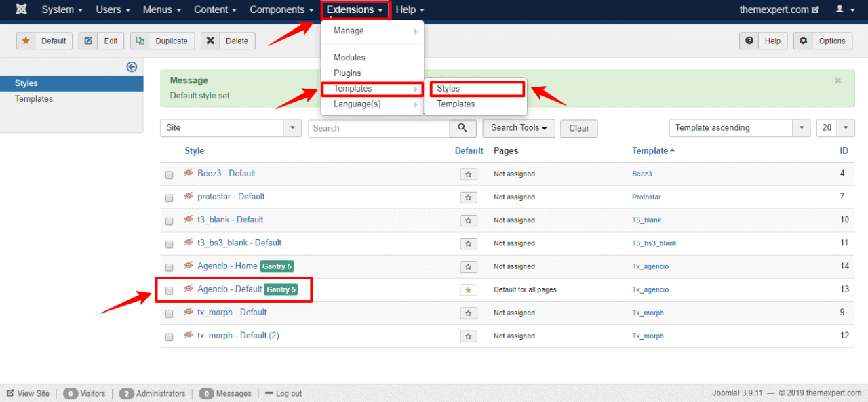
Task: Click the Options toolbar button
Action: click(x=824, y=41)
